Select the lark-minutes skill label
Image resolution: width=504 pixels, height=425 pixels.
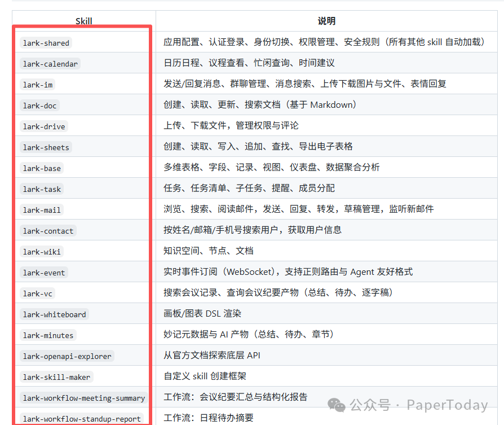(x=48, y=335)
